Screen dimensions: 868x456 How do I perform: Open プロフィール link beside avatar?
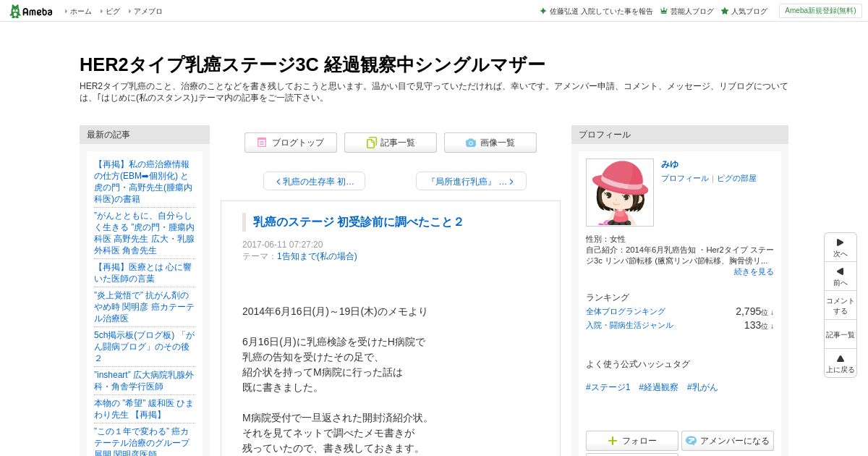684,178
